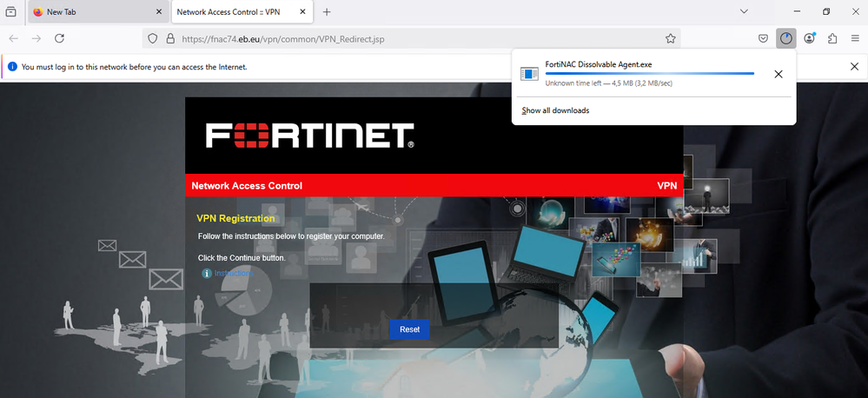Close the New Tab tab
This screenshot has width=868, height=398.
click(x=159, y=11)
